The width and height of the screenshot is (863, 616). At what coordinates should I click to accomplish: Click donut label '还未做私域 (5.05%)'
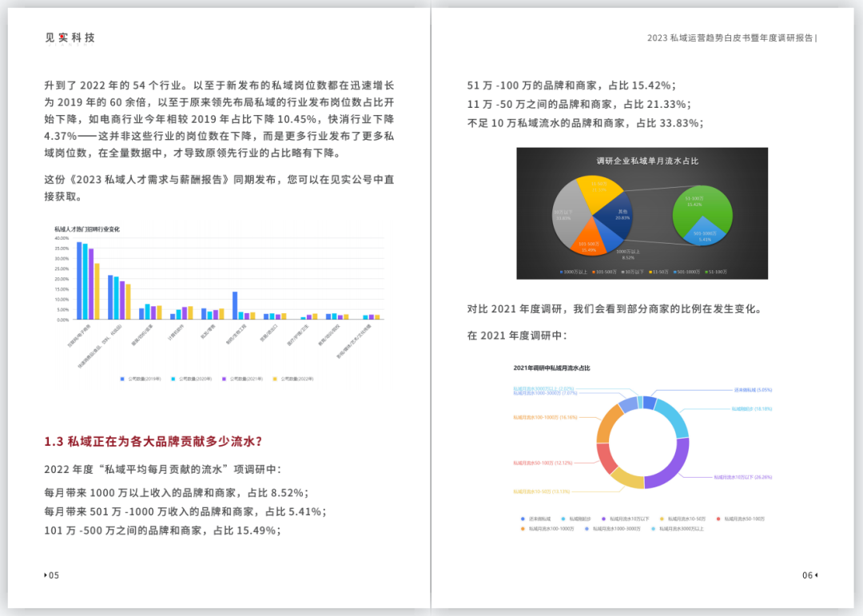[753, 390]
